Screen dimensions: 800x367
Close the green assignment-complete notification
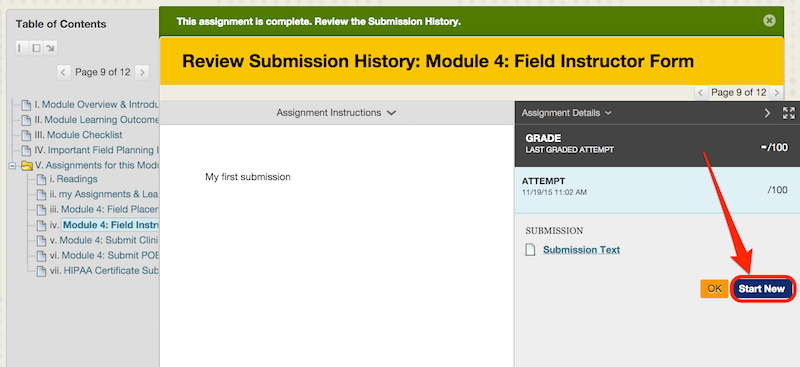pyautogui.click(x=769, y=21)
